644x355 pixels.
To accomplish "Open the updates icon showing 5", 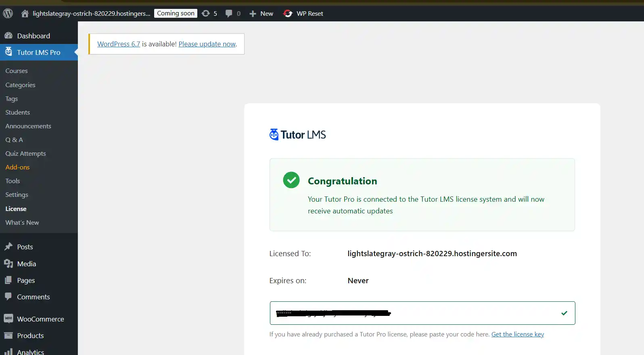I will click(206, 13).
